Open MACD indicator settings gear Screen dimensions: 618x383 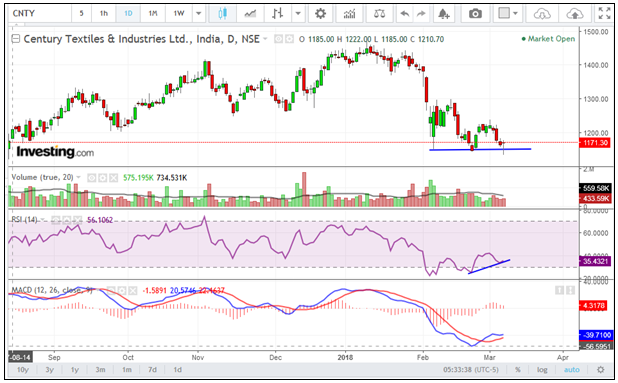coord(122,291)
